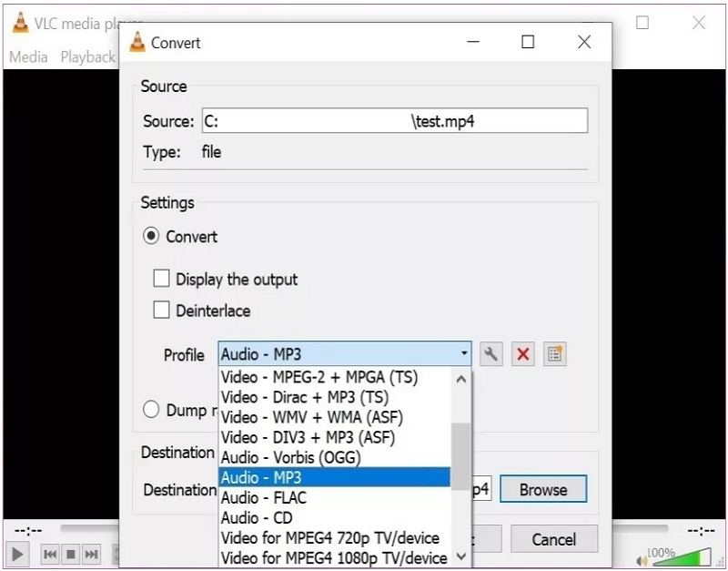Click the Cancel button
The height and width of the screenshot is (571, 728).
[x=554, y=539]
